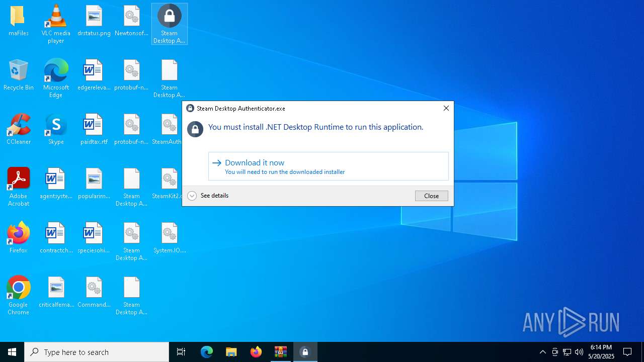Click the 'Type here to search' box
The height and width of the screenshot is (362, 644).
point(97,352)
